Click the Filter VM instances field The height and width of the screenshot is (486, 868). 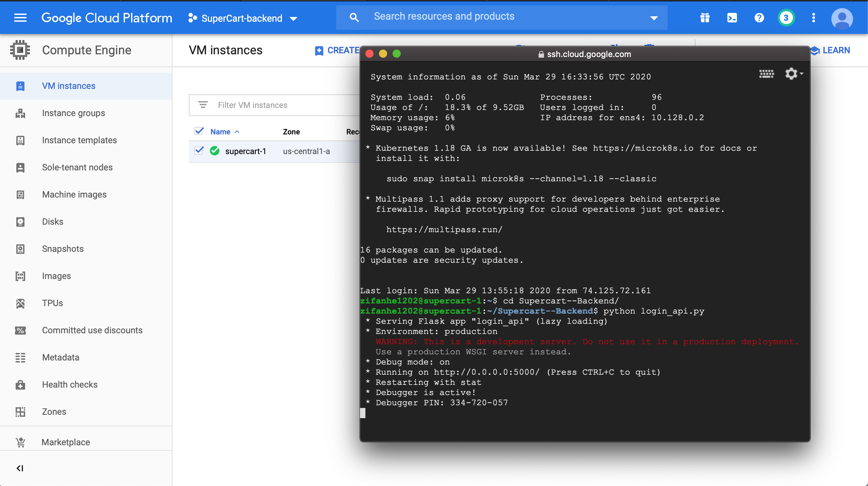pos(252,105)
